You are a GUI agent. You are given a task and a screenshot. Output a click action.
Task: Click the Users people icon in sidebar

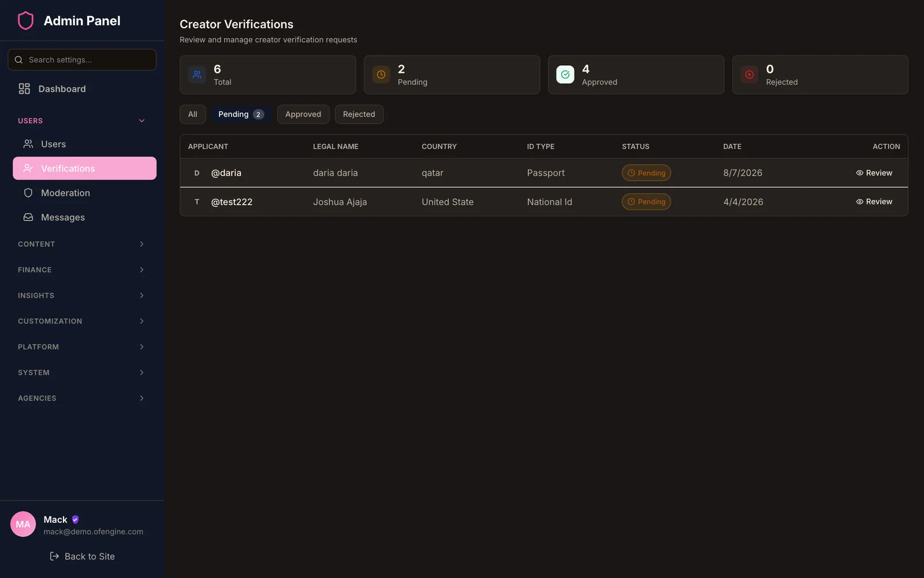28,144
